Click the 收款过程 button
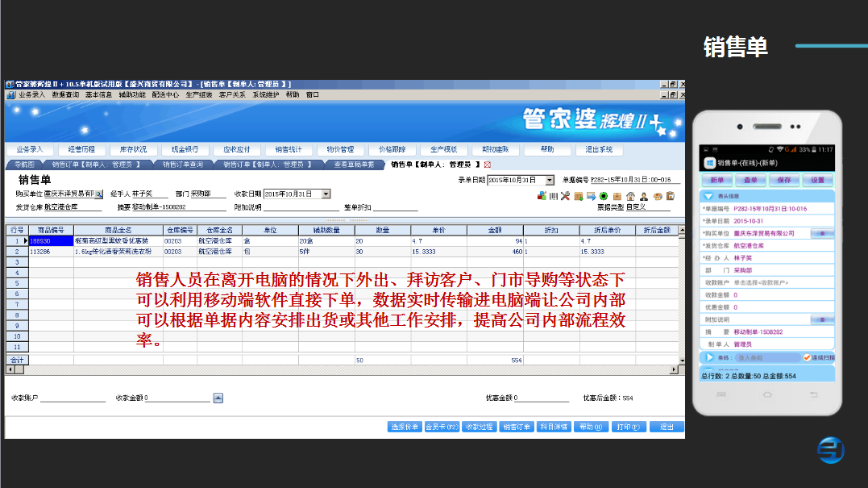This screenshot has width=868, height=488. pos(480,427)
